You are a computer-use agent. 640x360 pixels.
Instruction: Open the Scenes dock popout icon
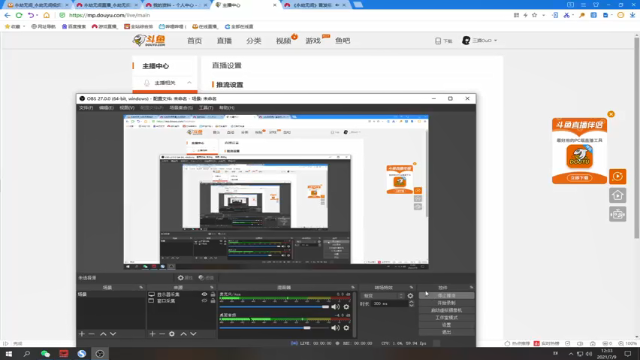pyautogui.click(x=141, y=287)
